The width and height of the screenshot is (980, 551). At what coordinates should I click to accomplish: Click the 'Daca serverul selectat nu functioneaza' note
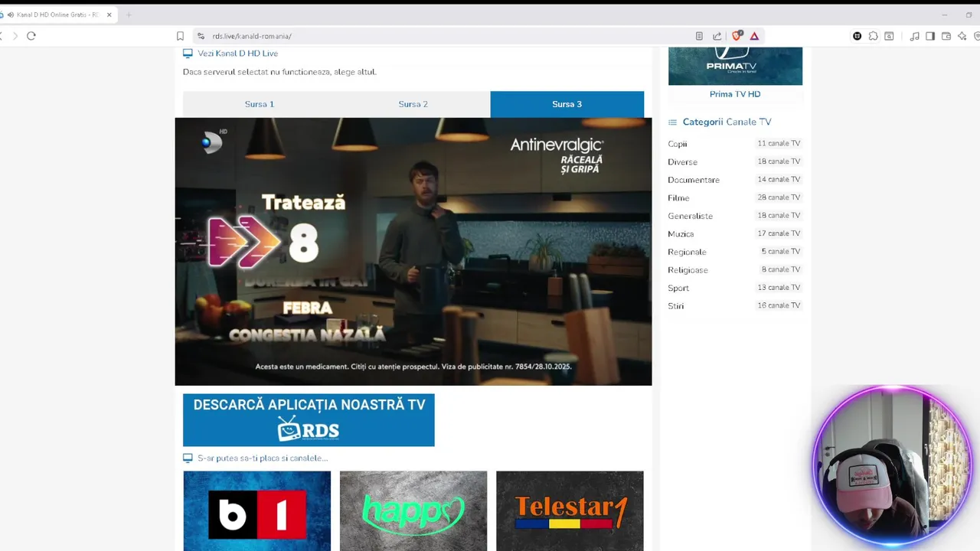tap(279, 72)
